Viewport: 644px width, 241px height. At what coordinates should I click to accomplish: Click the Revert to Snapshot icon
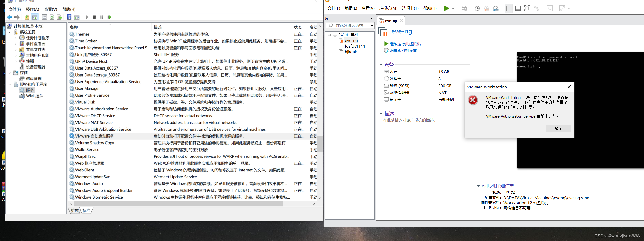pyautogui.click(x=486, y=8)
